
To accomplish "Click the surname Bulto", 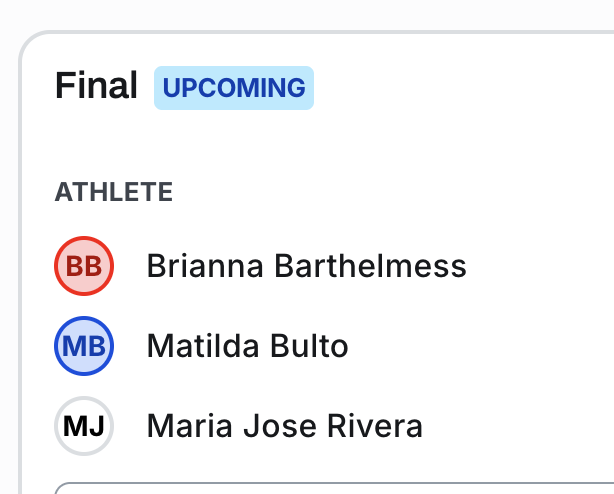I will click(x=309, y=346).
